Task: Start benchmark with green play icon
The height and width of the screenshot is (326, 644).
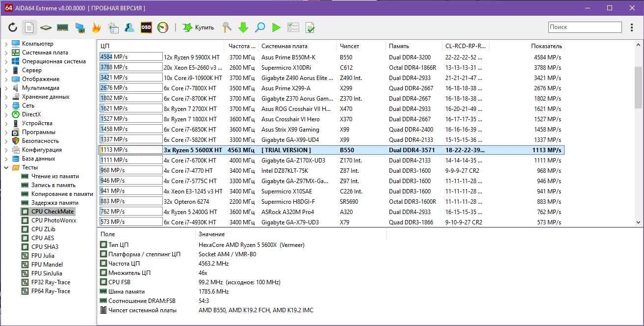Action: point(277,27)
